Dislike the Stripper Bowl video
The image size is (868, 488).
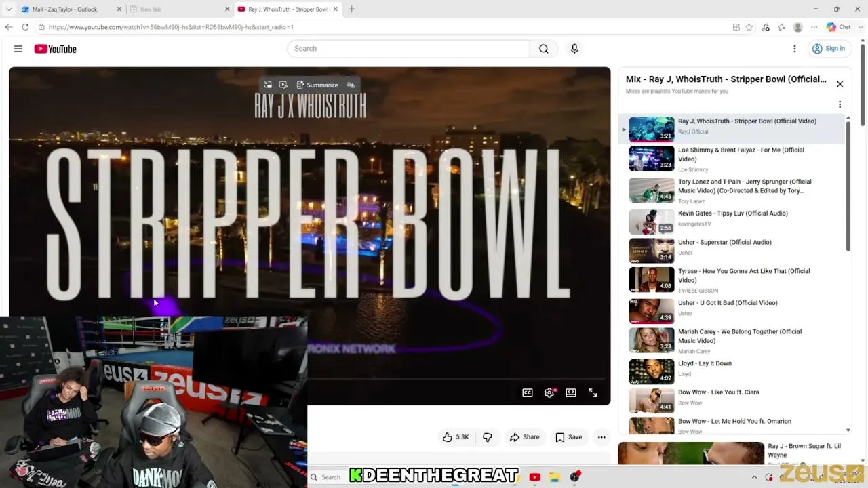click(488, 437)
